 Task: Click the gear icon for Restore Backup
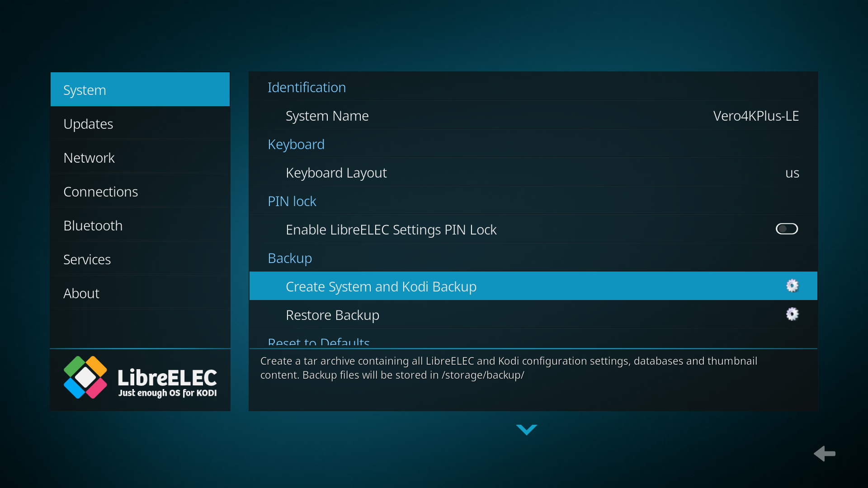(x=792, y=314)
